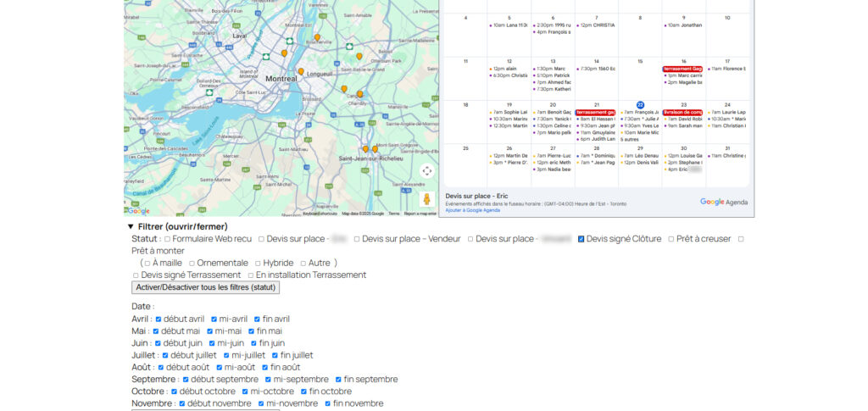Select today's date 22 in the calendar

pyautogui.click(x=640, y=104)
